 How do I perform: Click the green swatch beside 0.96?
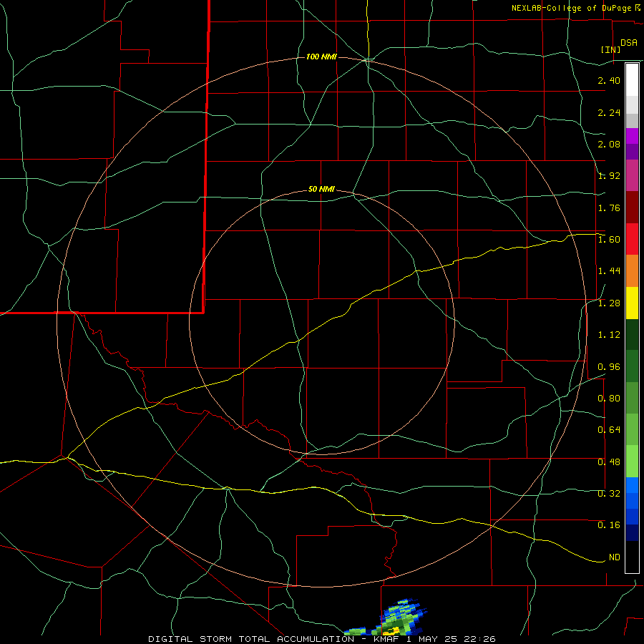tap(632, 366)
